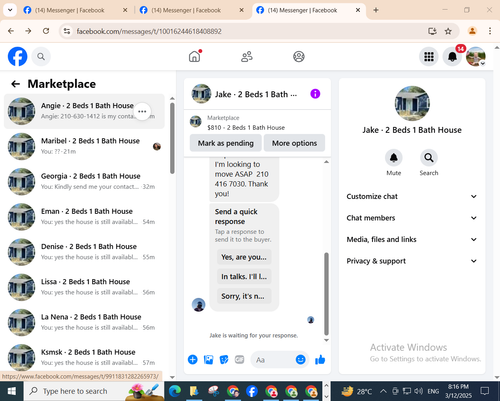The height and width of the screenshot is (401, 500).
Task: Click the Search icon in chat info panel
Action: [429, 158]
